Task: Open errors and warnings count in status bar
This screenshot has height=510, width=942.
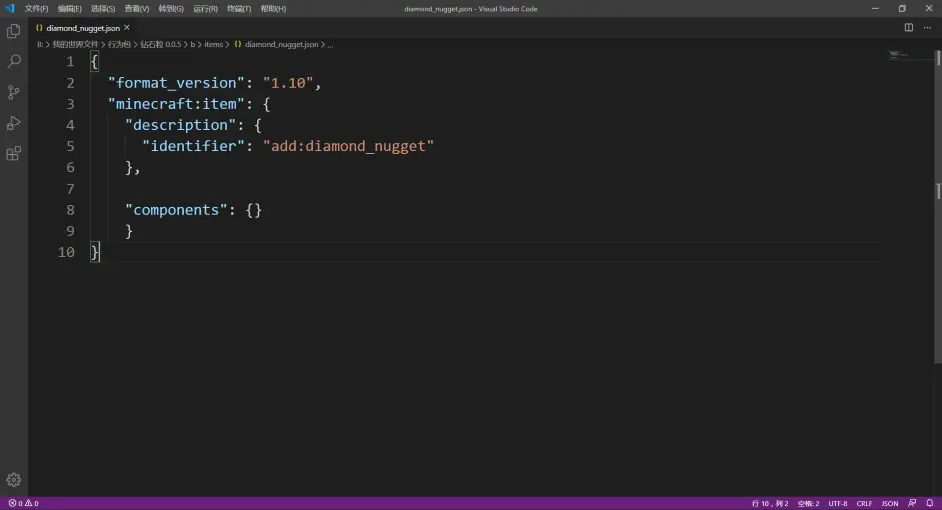Action: tap(23, 503)
